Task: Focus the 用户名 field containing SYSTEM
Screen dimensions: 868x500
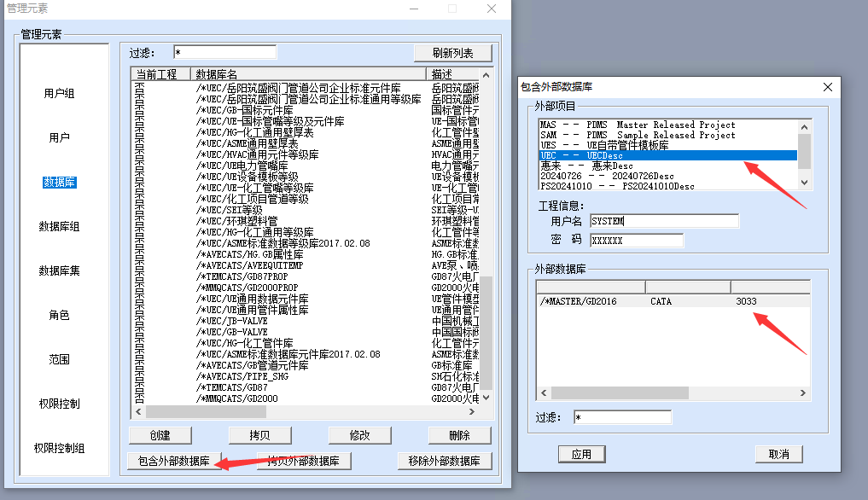Action: click(x=662, y=221)
